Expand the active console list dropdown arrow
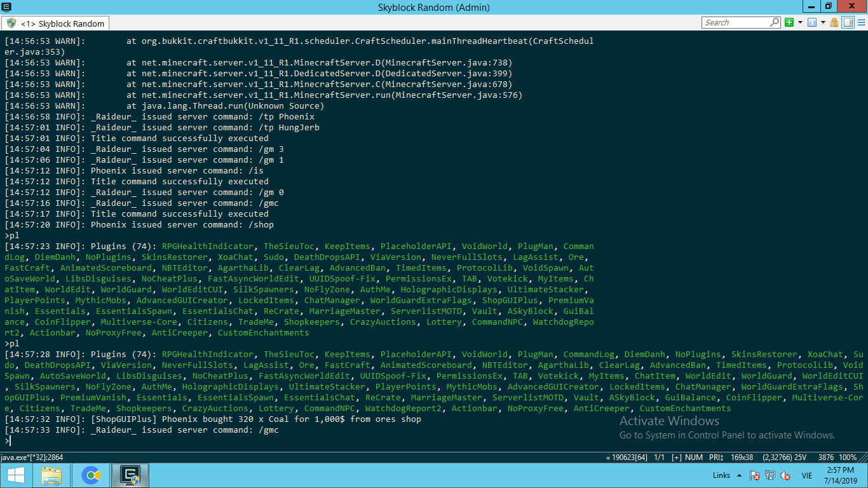 pos(822,22)
